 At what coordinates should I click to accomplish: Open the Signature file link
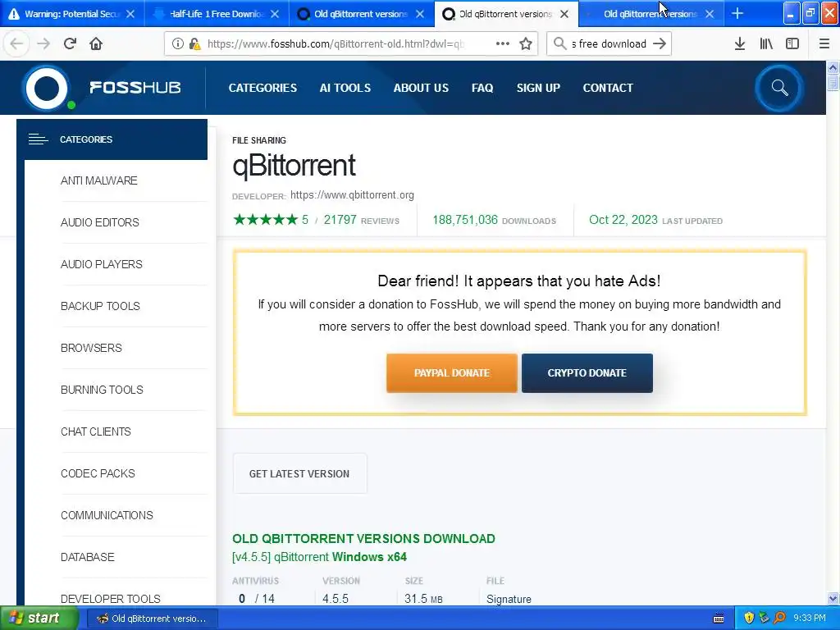(x=509, y=599)
